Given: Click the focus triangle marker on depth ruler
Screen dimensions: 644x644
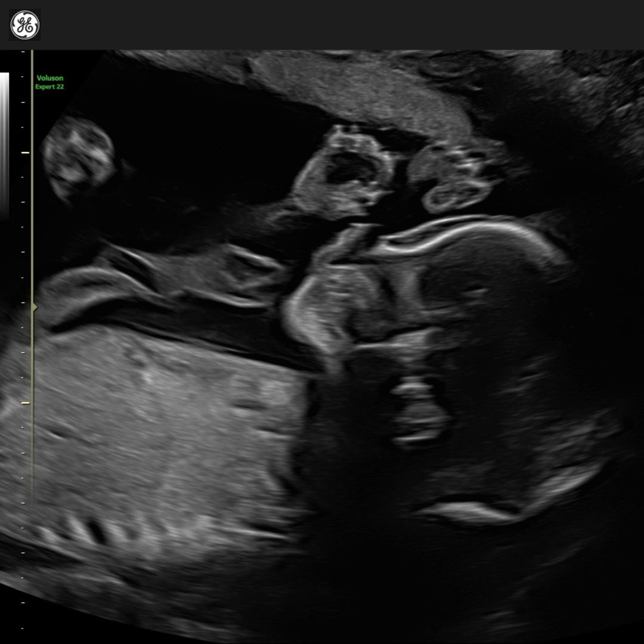Looking at the screenshot, I should tap(34, 307).
